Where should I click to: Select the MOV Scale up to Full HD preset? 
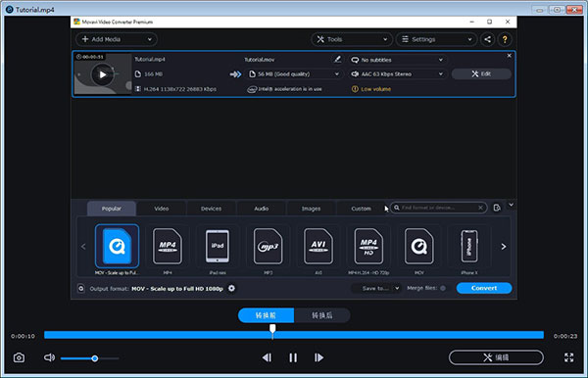117,246
